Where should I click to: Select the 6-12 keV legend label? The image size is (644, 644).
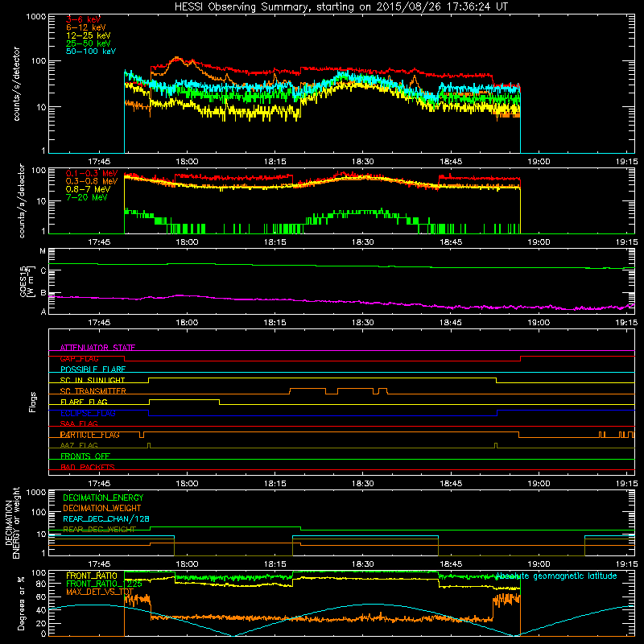coord(86,27)
